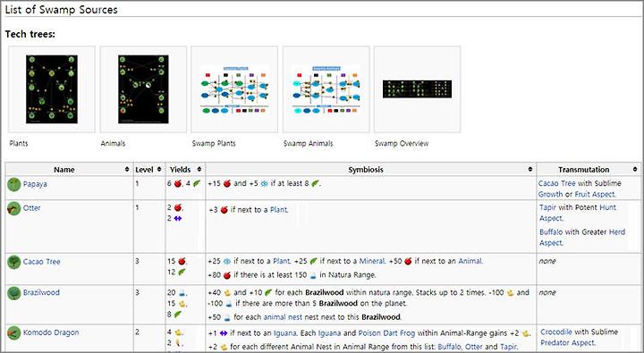Open Cacao Tree link in Papaya transmutation
Image resolution: width=644 pixels, height=353 pixels.
557,183
